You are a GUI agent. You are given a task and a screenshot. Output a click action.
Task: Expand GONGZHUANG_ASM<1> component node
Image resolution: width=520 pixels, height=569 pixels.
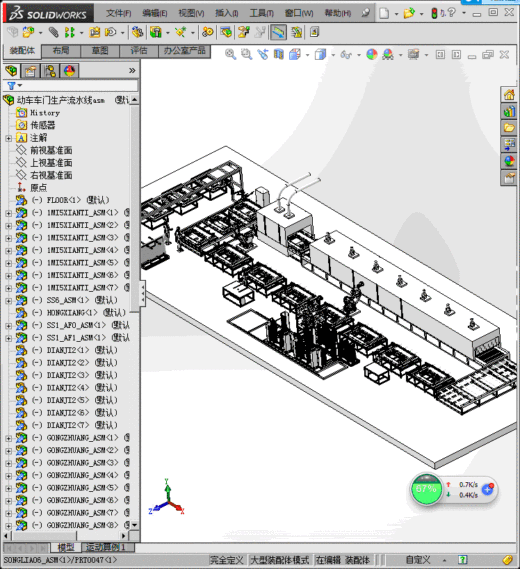point(8,438)
